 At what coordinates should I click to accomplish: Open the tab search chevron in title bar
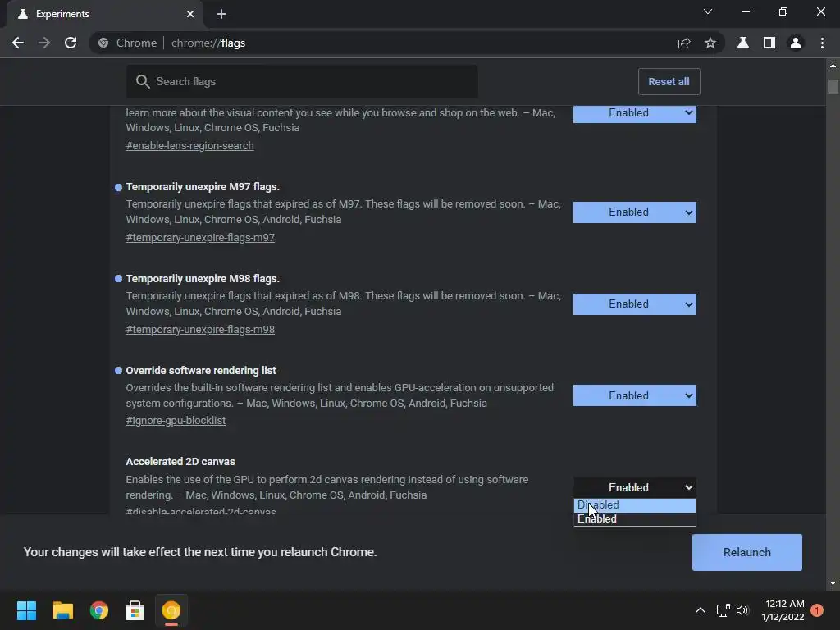[708, 11]
